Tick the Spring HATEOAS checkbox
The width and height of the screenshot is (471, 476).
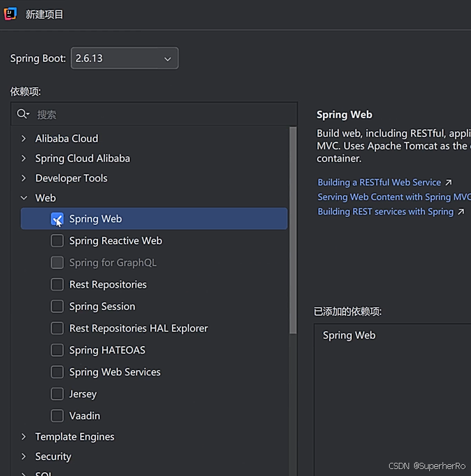[57, 350]
